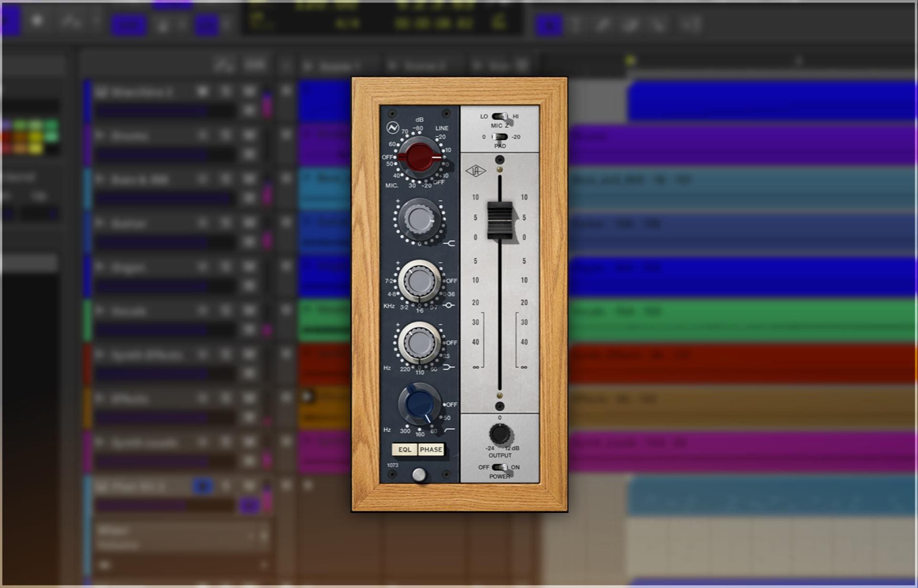
Task: Click the 7·2 kHz mid frequency mark
Action: 389,281
